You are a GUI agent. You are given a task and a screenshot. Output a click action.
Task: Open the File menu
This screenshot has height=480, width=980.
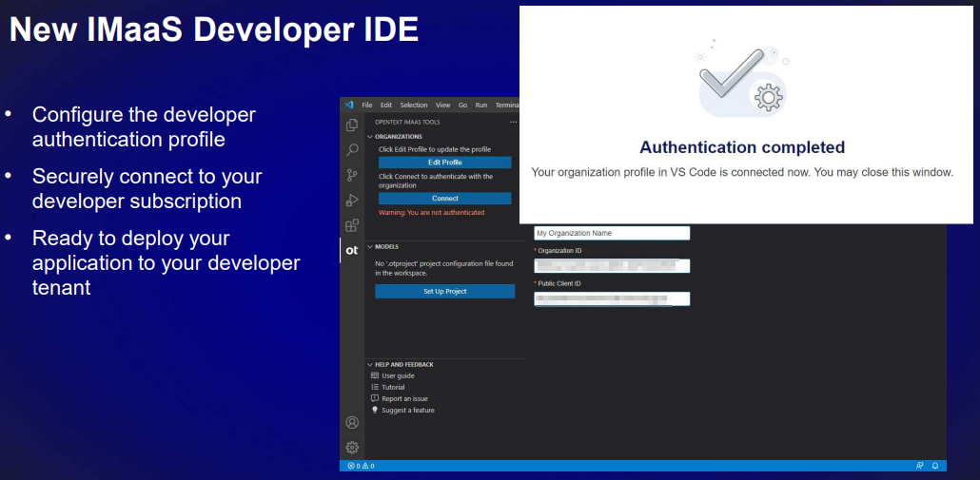(367, 105)
